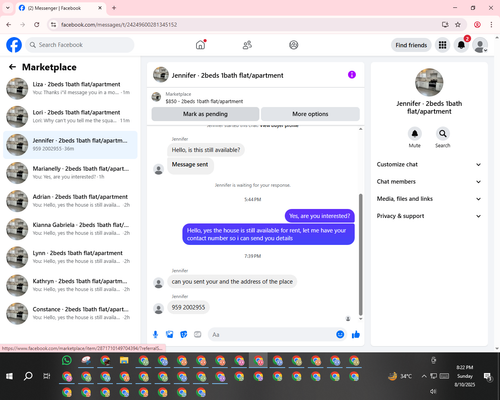The height and width of the screenshot is (400, 500).
Task: Open the Groups icon in top navigation
Action: tap(293, 45)
